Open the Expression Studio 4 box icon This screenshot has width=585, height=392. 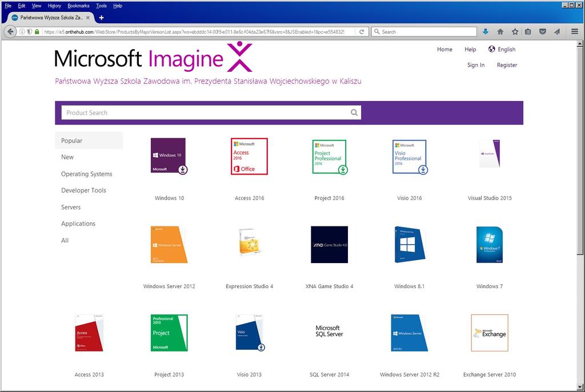point(251,241)
